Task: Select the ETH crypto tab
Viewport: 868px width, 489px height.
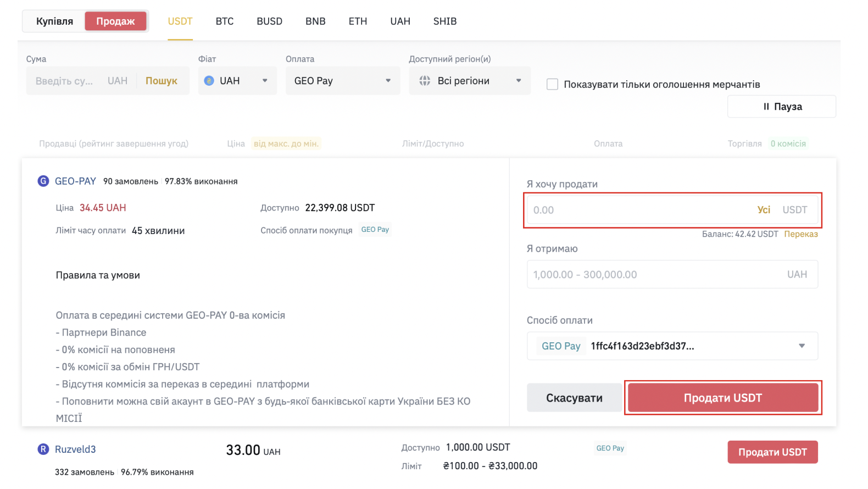Action: [358, 21]
